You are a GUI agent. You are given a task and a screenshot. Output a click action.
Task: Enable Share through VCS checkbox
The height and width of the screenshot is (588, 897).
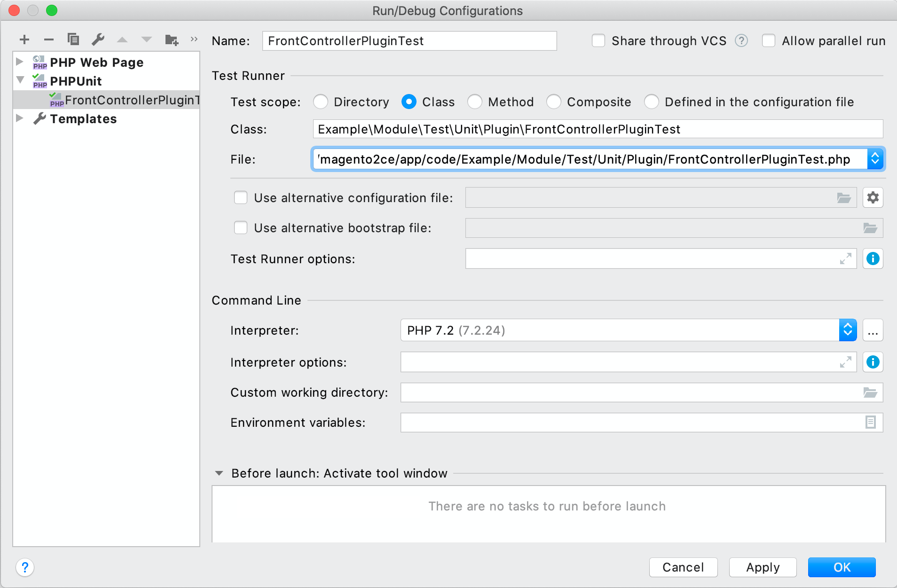[598, 41]
